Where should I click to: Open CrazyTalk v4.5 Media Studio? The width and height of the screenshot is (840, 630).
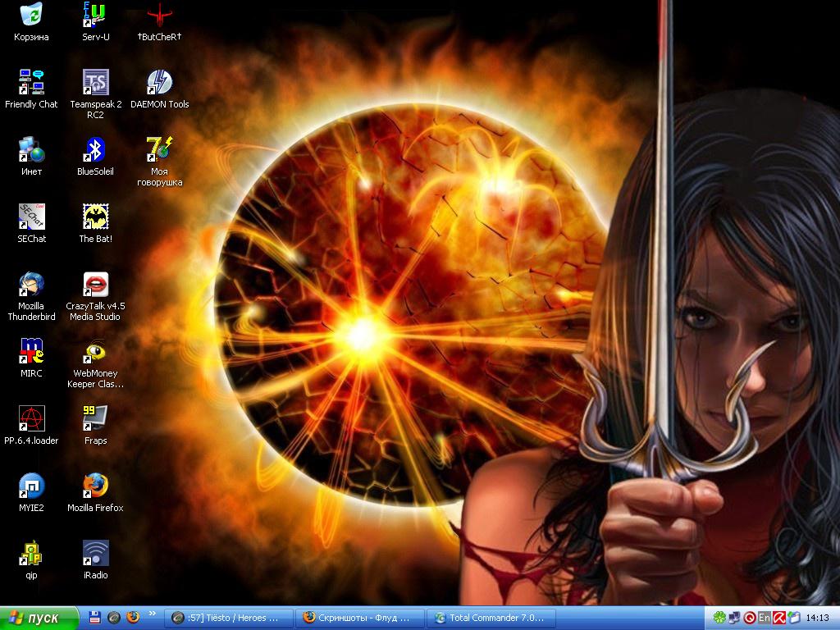(x=95, y=297)
